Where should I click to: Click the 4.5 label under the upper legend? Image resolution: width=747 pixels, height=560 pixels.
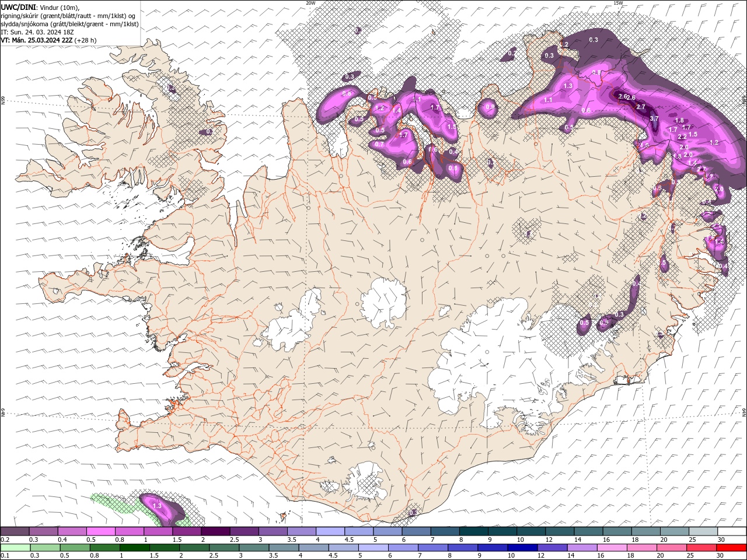tap(349, 540)
